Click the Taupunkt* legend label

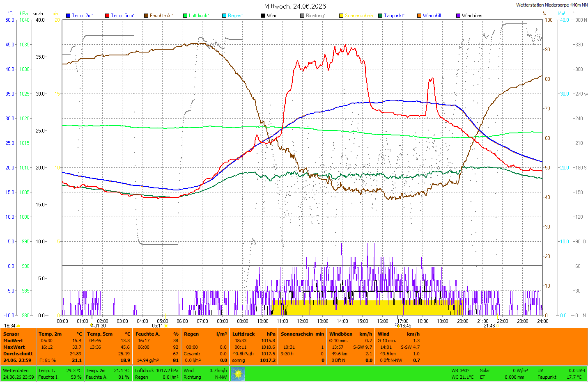[394, 16]
